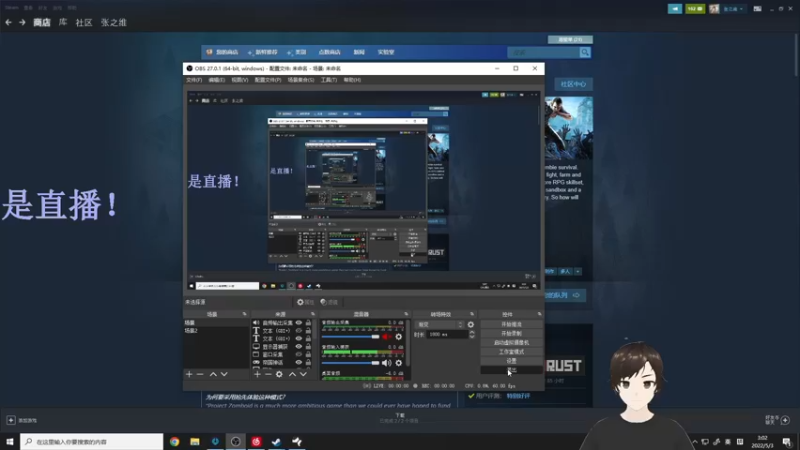Click Properties gear button above docks
The height and width of the screenshot is (450, 800).
pos(305,302)
